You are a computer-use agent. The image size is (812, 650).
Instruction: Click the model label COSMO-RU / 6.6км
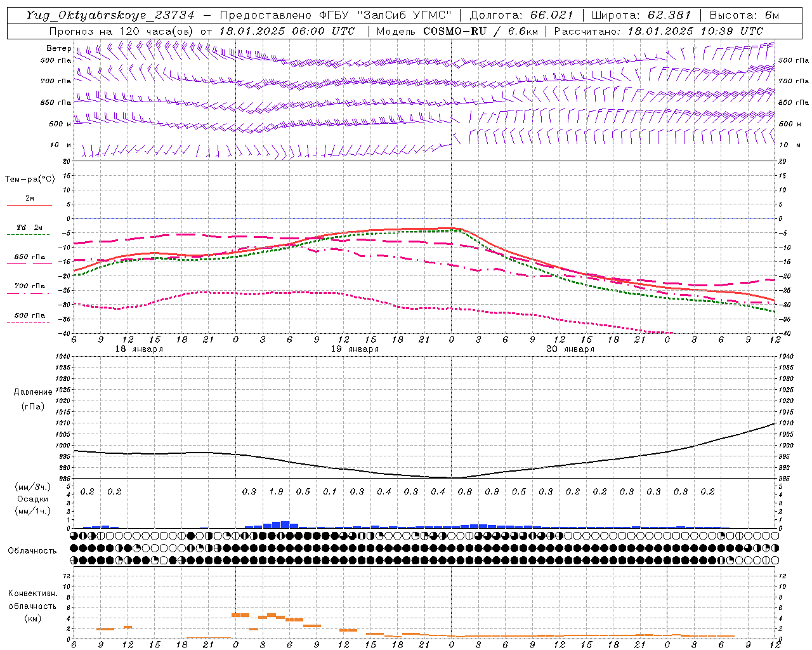click(480, 31)
